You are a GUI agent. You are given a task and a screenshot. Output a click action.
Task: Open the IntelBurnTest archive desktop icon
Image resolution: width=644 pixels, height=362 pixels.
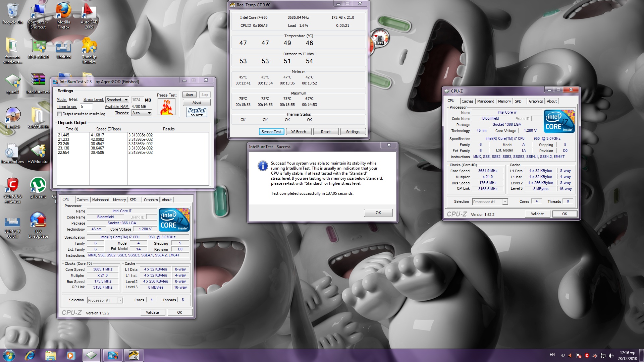pos(38,84)
